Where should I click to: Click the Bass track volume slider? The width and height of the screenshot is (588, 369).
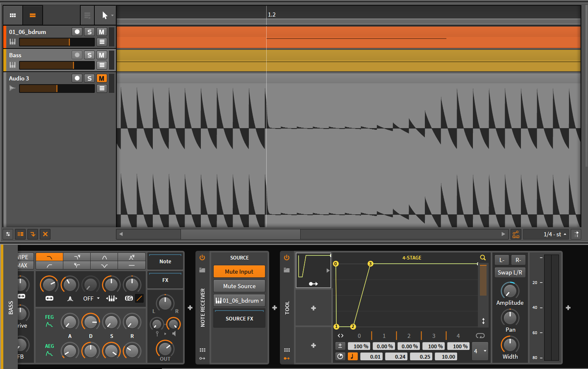[x=57, y=65]
